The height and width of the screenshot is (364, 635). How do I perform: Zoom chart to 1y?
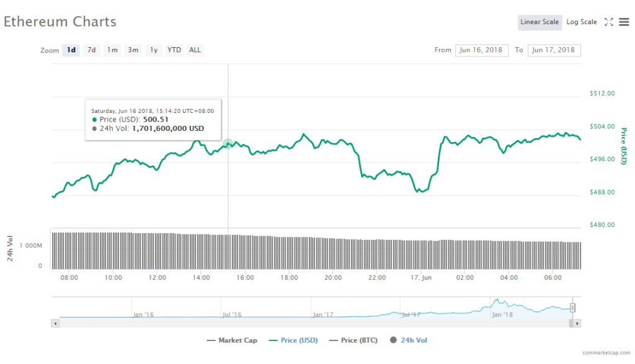(x=153, y=50)
